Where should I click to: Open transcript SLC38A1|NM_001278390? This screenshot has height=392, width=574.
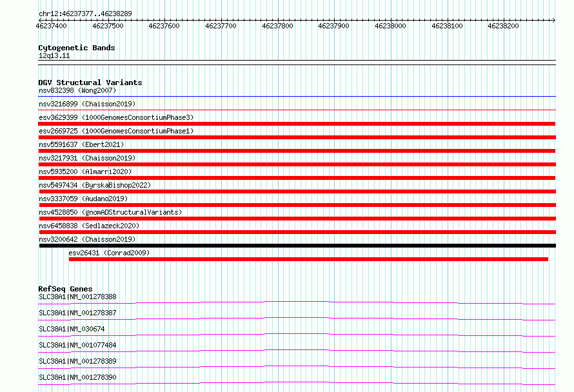coord(77,377)
